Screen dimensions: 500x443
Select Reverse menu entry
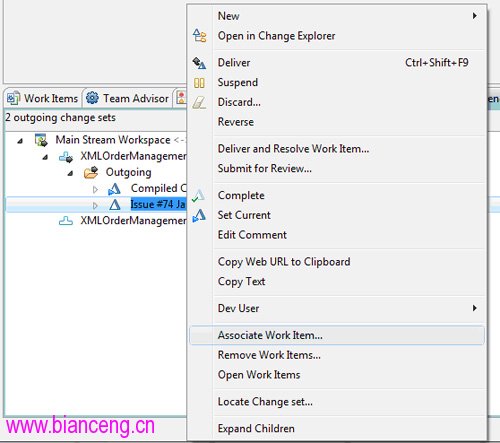point(337,122)
